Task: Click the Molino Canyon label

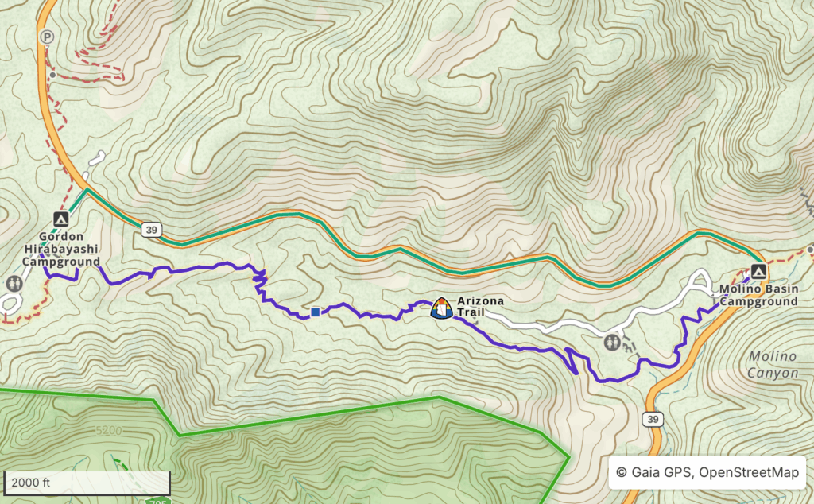Action: (x=773, y=365)
